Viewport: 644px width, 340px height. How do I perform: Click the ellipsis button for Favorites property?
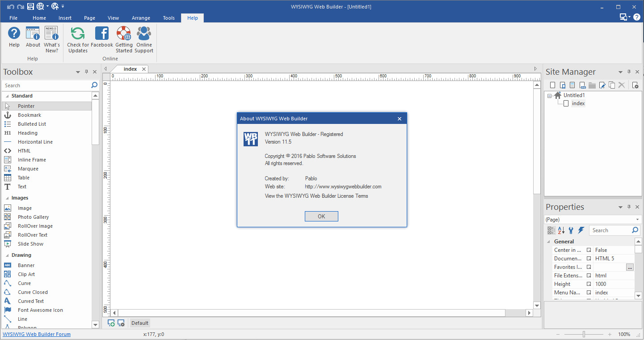[630, 267]
